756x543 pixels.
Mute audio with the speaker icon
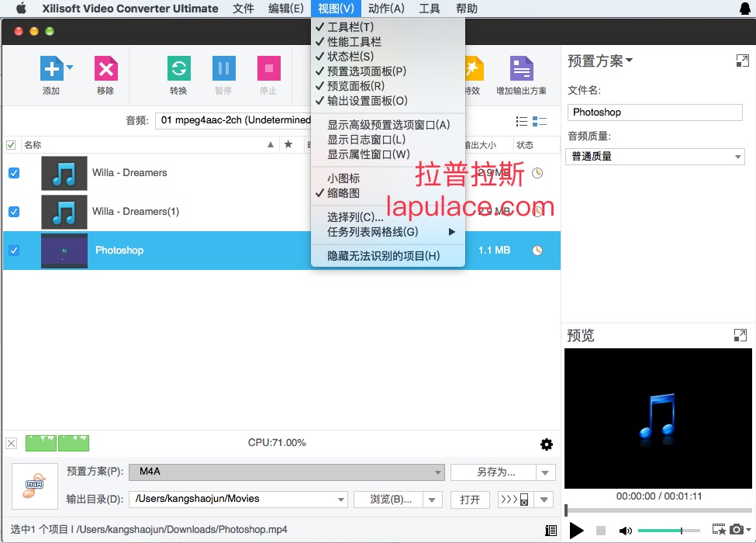click(x=625, y=531)
